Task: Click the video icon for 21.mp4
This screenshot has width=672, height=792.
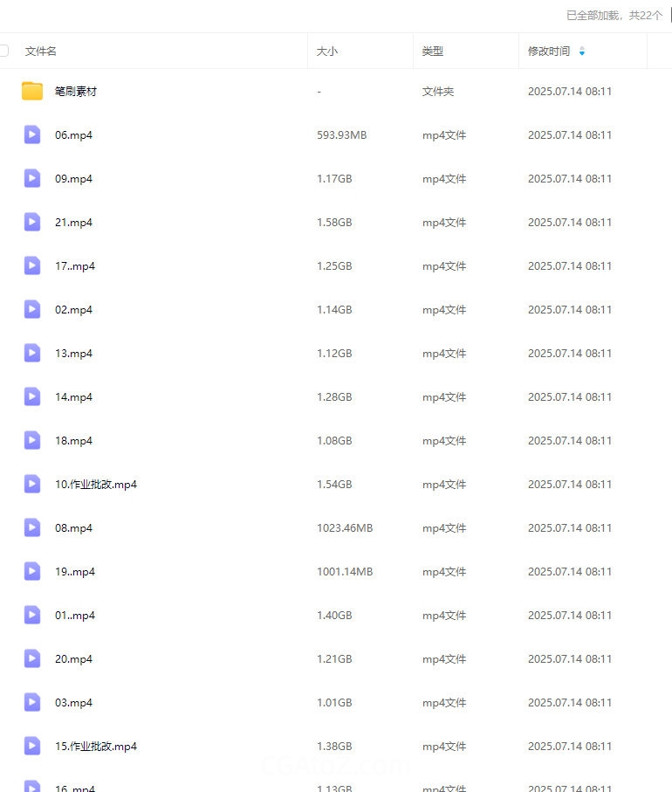Action: coord(32,222)
